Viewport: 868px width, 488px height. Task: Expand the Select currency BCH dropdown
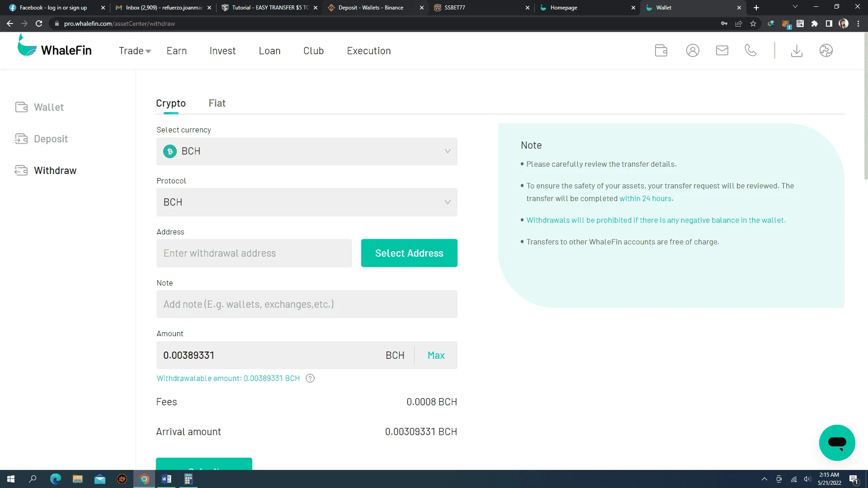(x=307, y=151)
